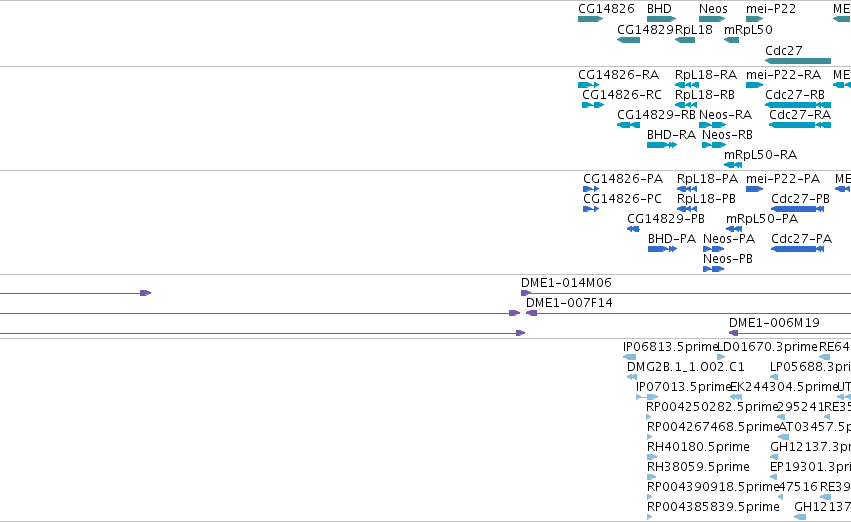Viewport: 851px width, 522px height.
Task: Select the mRpL50 gene feature
Action: pyautogui.click(x=732, y=40)
